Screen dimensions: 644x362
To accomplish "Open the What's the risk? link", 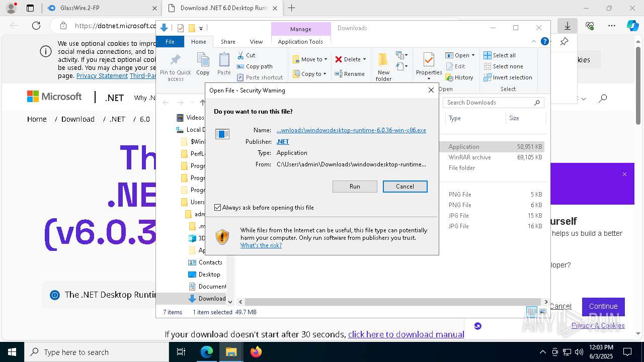I will (x=261, y=245).
